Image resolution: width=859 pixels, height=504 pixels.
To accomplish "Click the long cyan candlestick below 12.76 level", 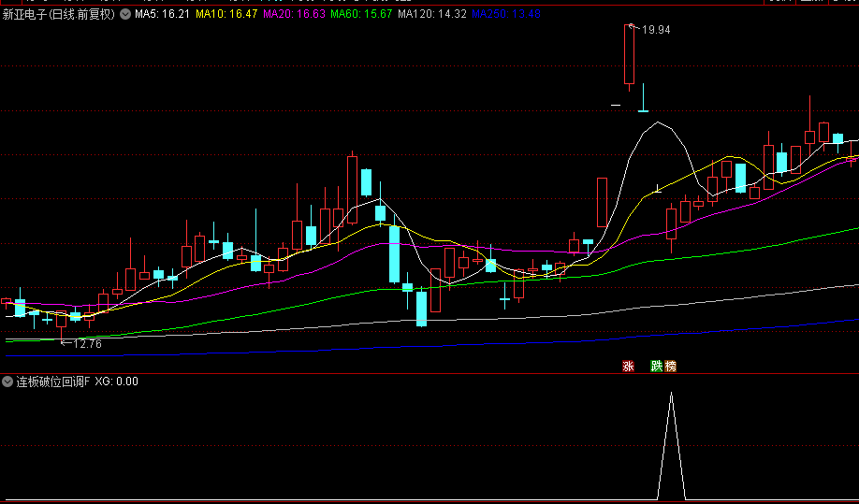I will click(x=421, y=308).
